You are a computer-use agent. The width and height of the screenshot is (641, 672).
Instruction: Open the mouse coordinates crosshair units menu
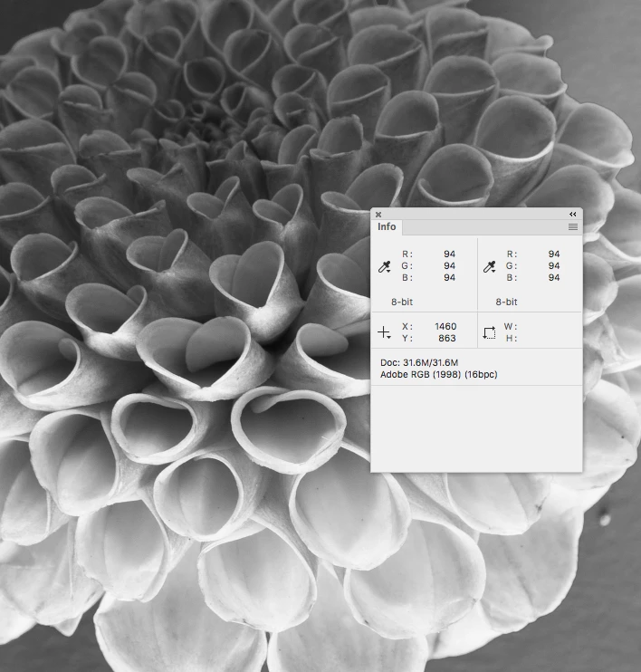[x=385, y=332]
